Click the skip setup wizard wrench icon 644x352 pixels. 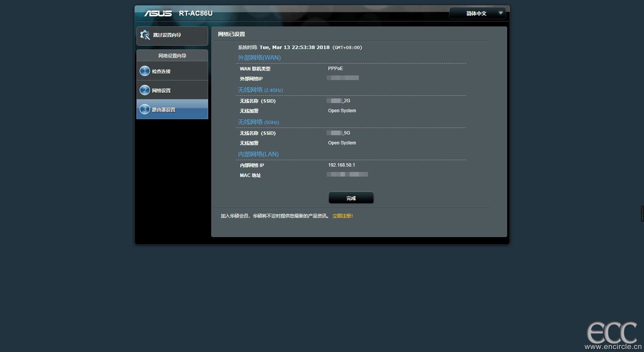[x=145, y=35]
